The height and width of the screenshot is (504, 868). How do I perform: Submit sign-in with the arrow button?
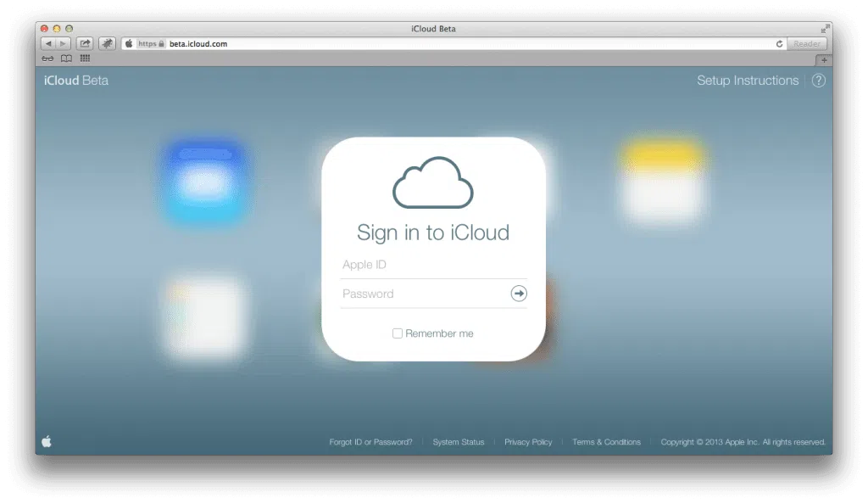coord(519,294)
